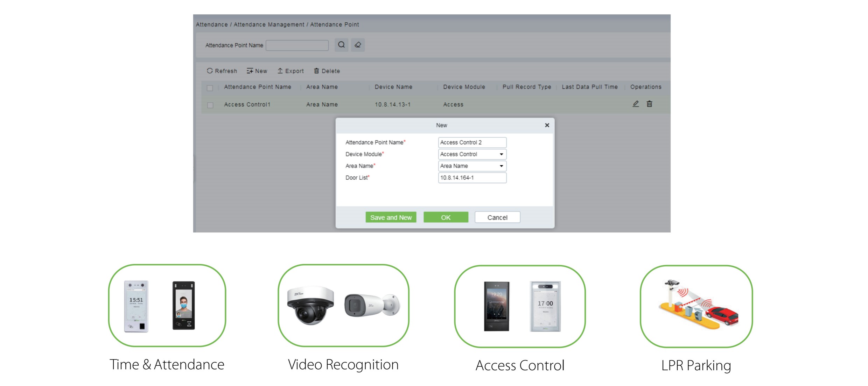Open the Area Name dropdown in dialog
Viewport: 868px width, 386px height.
pos(472,166)
